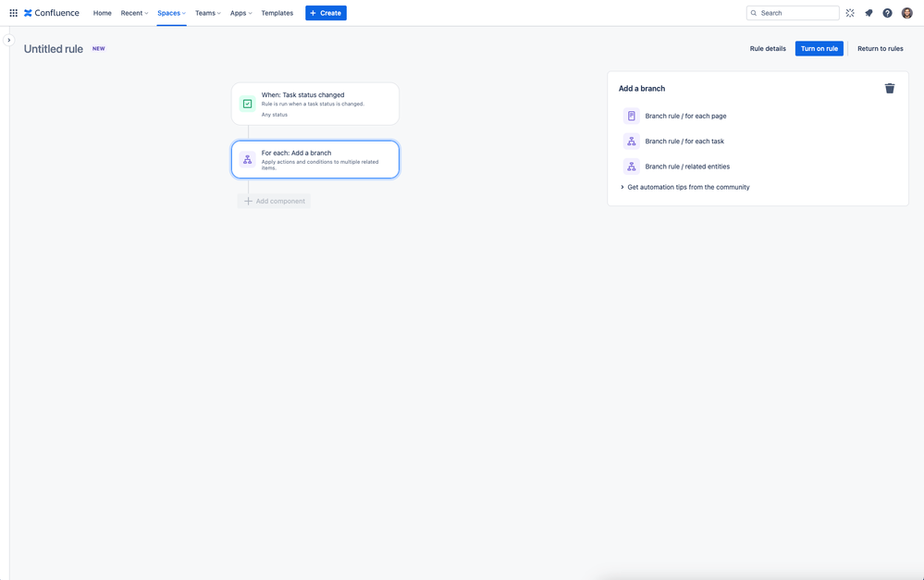Click the purple branch icon in For each card
Screen dimensions: 924x580
248,160
